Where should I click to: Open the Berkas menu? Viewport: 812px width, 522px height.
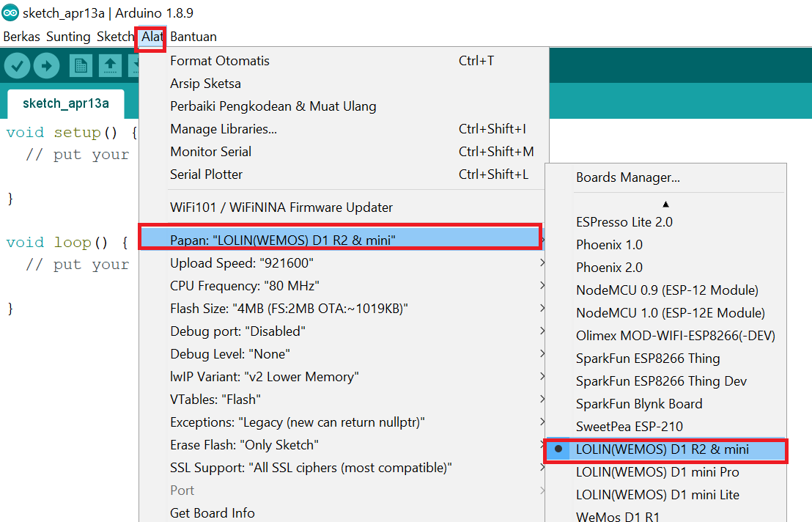(21, 37)
